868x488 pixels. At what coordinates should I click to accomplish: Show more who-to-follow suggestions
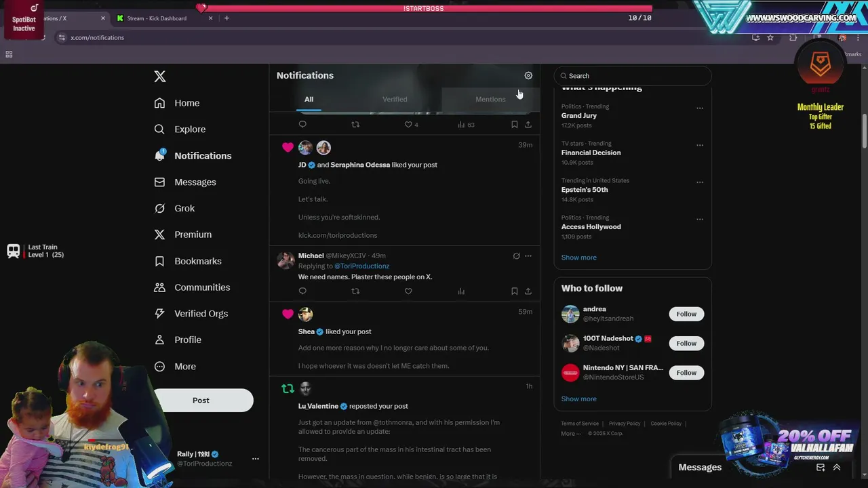pyautogui.click(x=578, y=399)
